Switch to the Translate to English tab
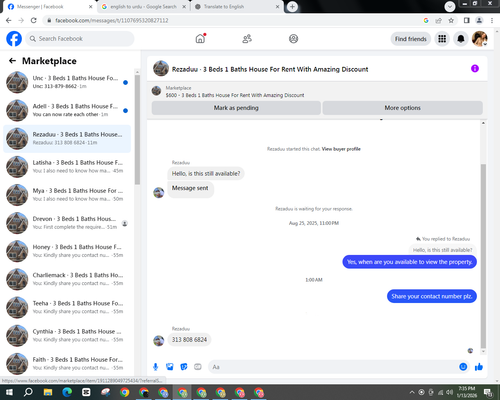Viewport: 500px width, 400px height. click(x=233, y=7)
